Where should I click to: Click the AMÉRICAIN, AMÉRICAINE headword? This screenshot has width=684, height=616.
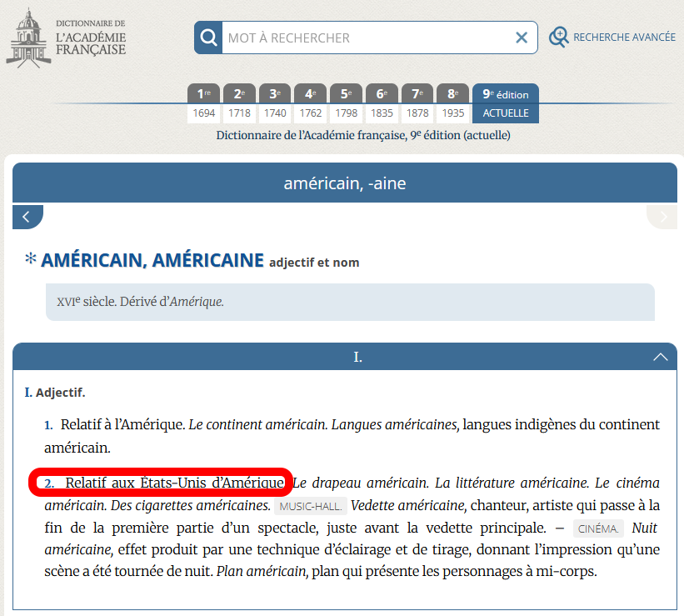(x=152, y=260)
